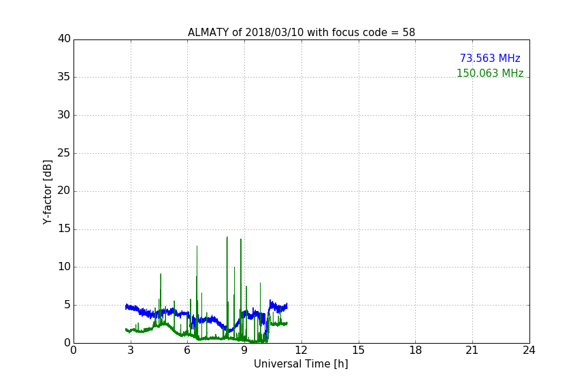
Task: Click the y-axis tick label 30
Action: pyautogui.click(x=64, y=115)
